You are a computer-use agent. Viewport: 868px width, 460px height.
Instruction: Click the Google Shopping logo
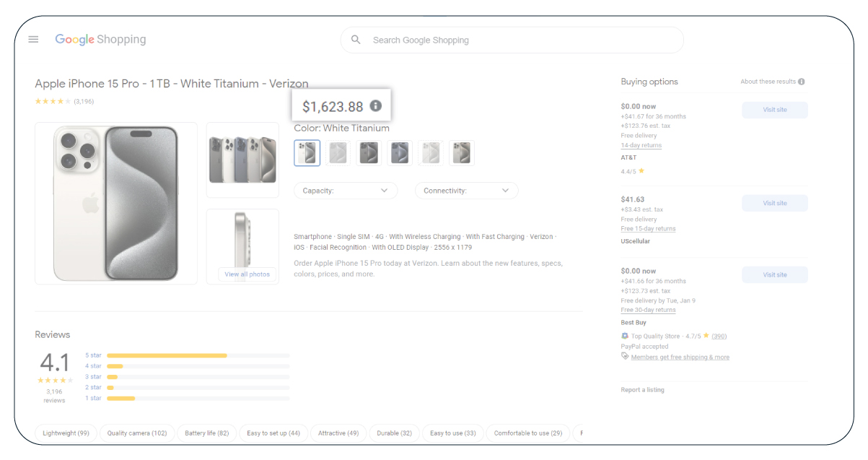pyautogui.click(x=100, y=40)
